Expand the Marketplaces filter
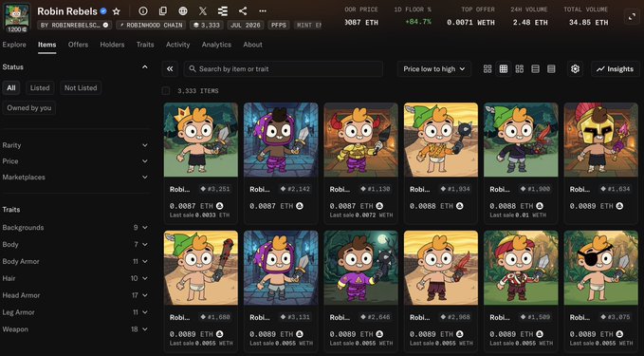The height and width of the screenshot is (356, 644). (x=76, y=178)
